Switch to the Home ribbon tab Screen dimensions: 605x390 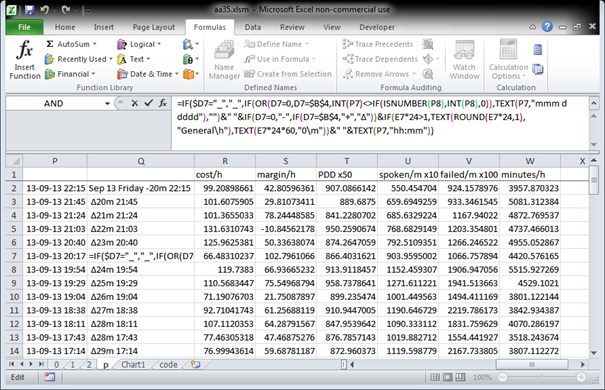click(x=65, y=27)
